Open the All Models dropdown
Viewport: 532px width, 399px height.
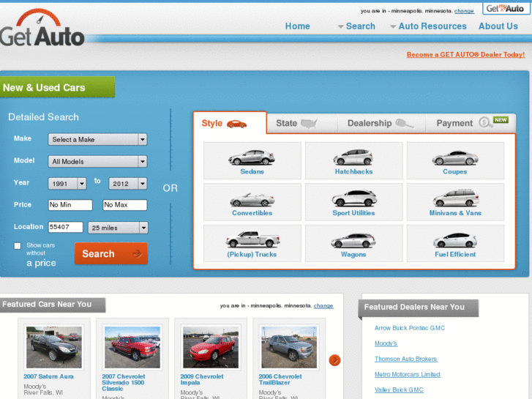(97, 161)
